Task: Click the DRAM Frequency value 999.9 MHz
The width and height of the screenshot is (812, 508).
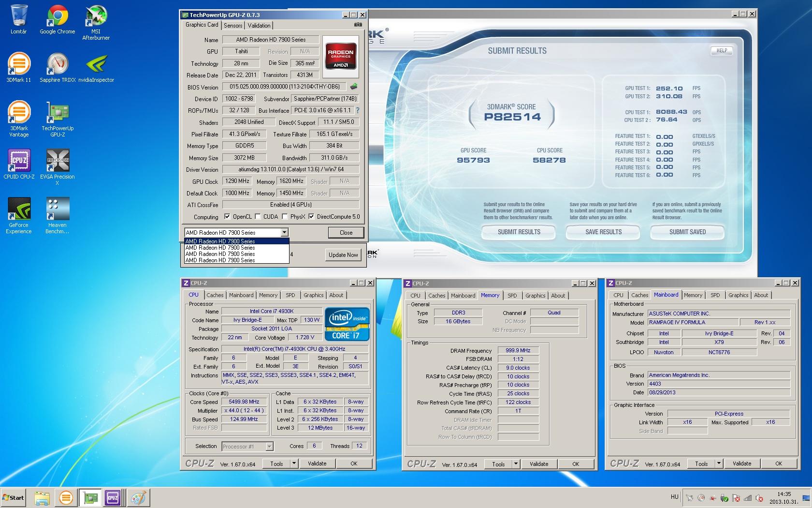Action: pyautogui.click(x=518, y=350)
